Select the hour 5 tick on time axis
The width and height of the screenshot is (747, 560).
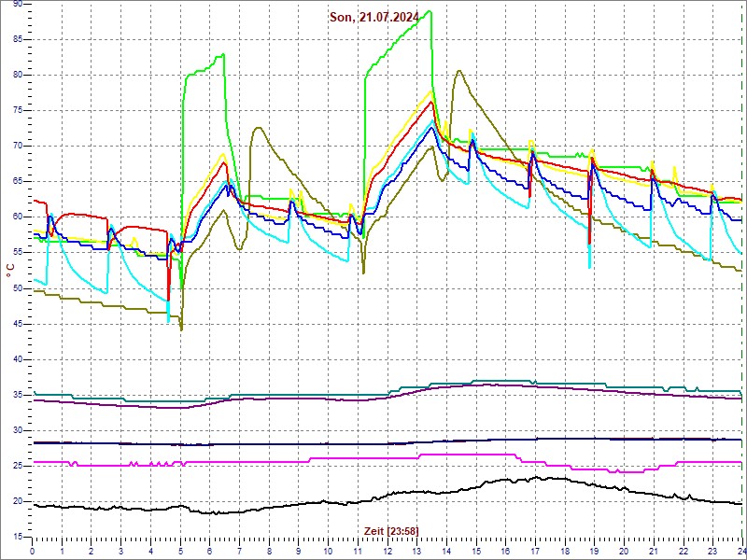click(181, 552)
